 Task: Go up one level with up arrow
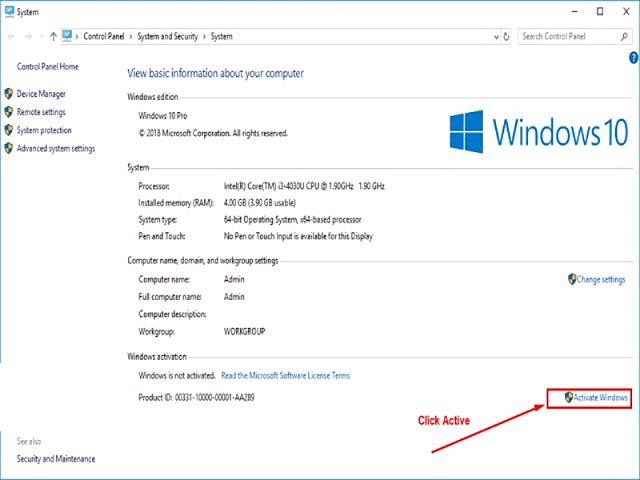click(x=53, y=37)
